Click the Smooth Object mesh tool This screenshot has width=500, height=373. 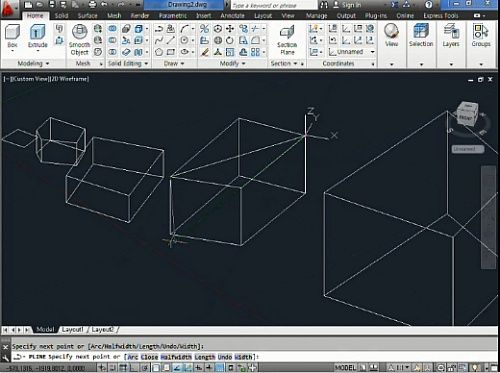pos(79,40)
